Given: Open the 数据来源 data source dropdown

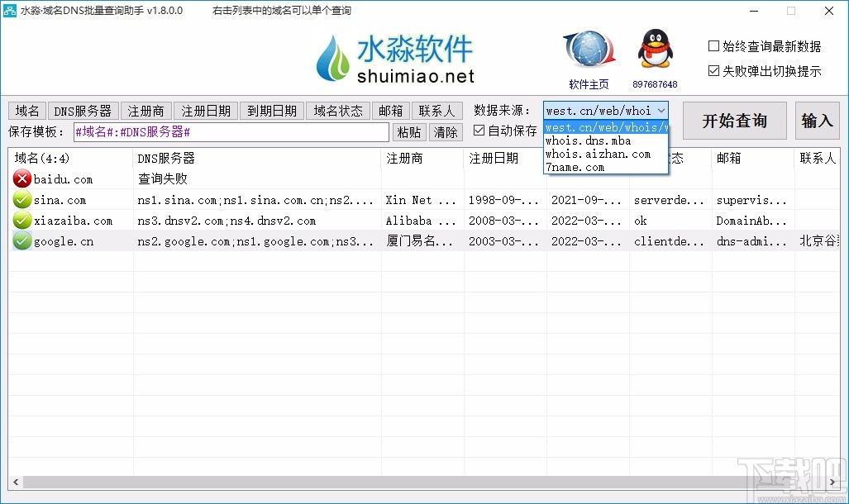Looking at the screenshot, I should pyautogui.click(x=661, y=110).
